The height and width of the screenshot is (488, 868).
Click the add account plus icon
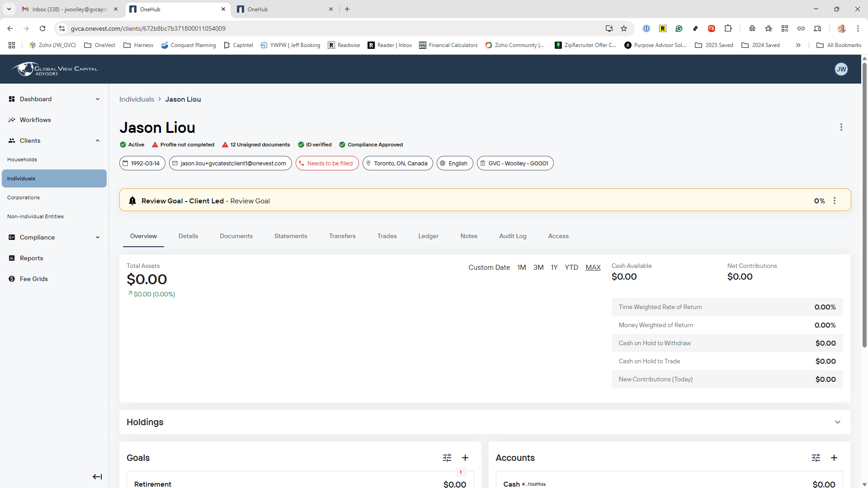834,458
